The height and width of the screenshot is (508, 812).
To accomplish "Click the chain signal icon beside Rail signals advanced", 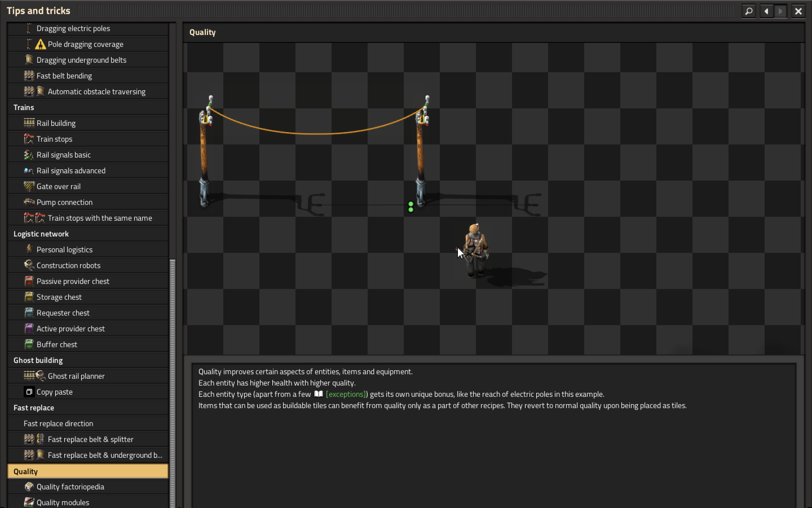I will pos(29,171).
